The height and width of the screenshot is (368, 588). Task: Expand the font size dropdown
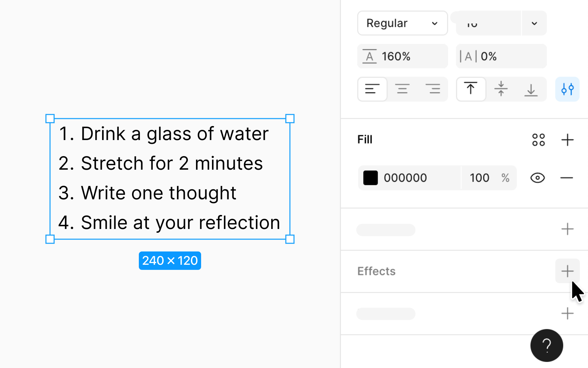tap(534, 23)
